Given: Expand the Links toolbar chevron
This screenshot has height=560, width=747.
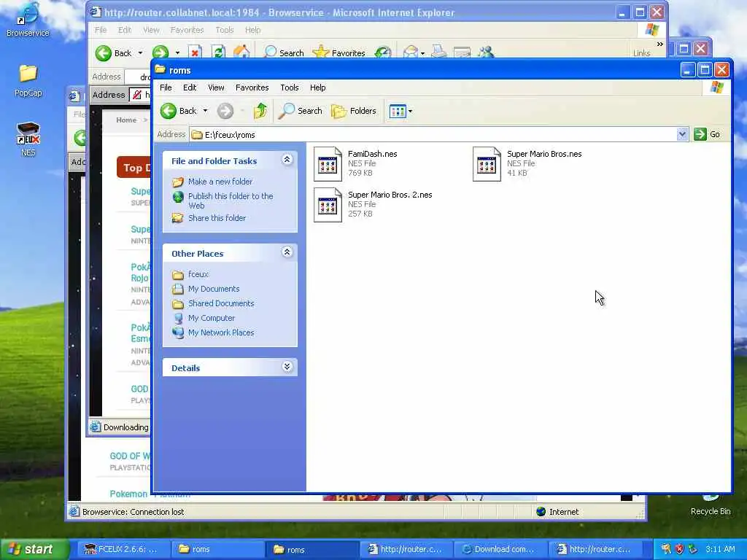Looking at the screenshot, I should point(659,44).
